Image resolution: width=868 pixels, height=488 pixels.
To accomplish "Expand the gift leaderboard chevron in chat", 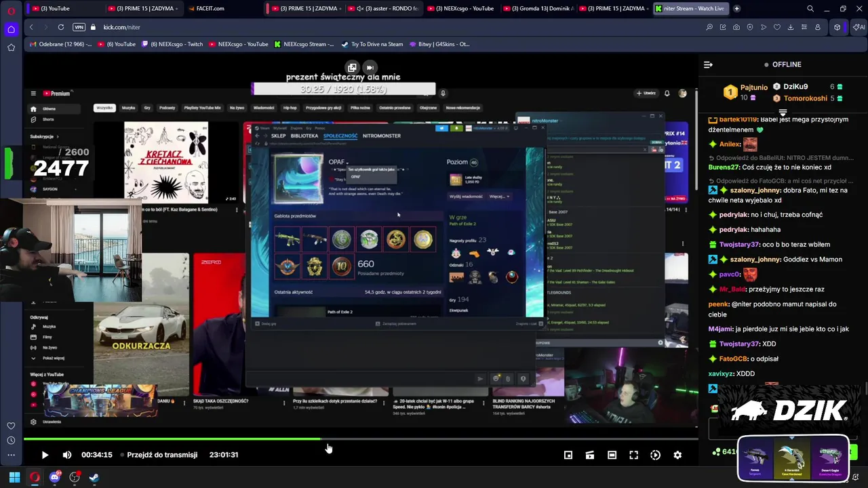I will click(783, 113).
